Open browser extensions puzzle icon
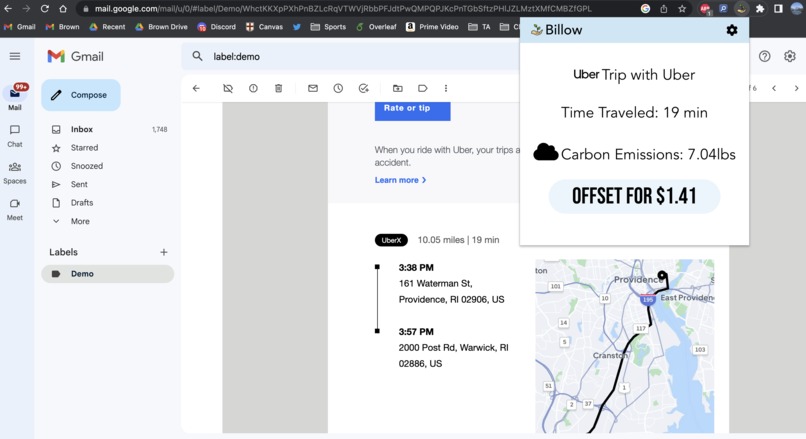The height and width of the screenshot is (439, 806). [760, 9]
